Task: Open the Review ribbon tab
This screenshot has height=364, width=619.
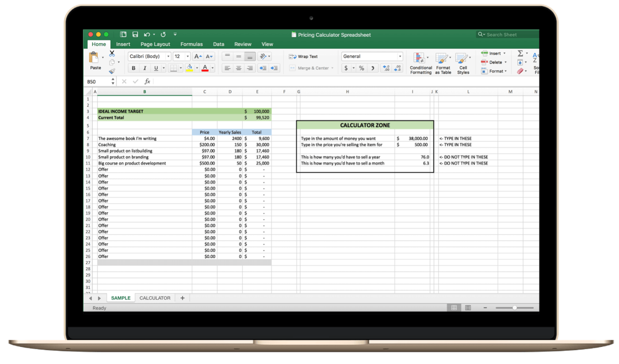Action: tap(243, 44)
